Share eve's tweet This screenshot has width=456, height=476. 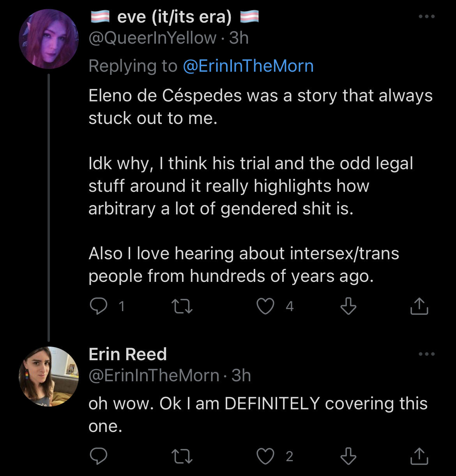point(419,306)
